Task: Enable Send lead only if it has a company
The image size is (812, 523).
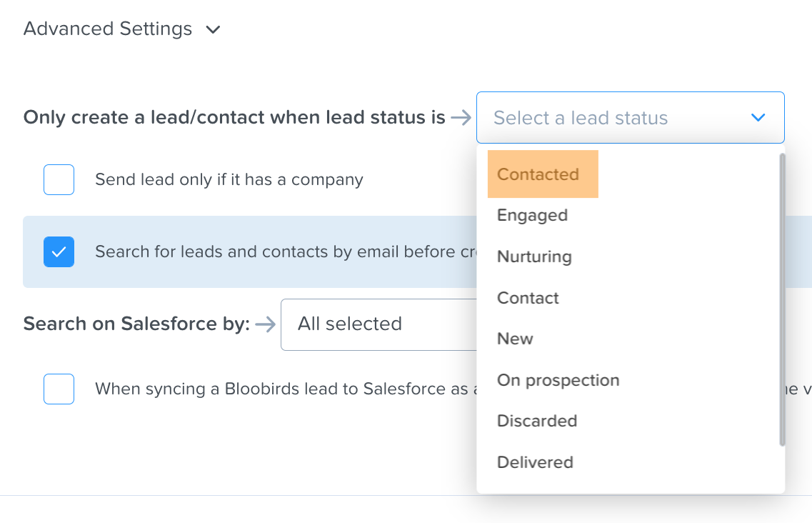Action: pyautogui.click(x=59, y=179)
